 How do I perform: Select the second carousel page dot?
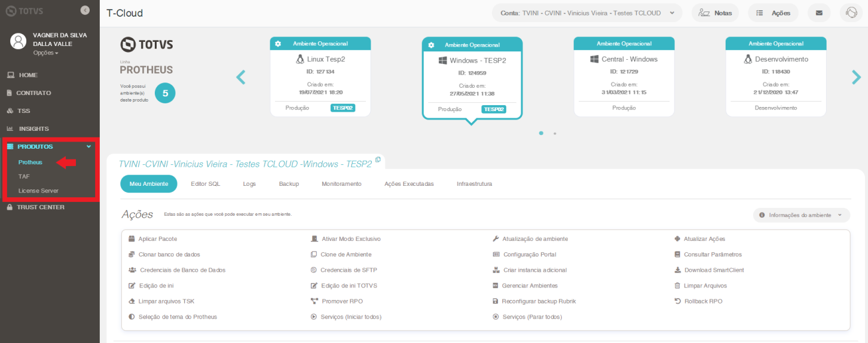tap(555, 133)
